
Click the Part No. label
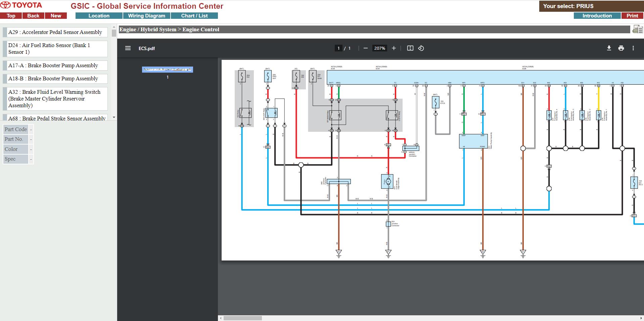(x=15, y=139)
